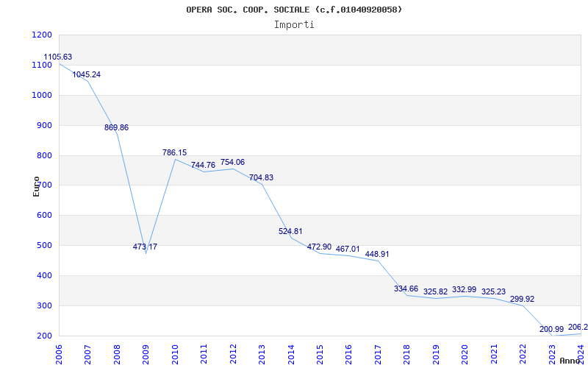Click the 2018 x-axis label

pyautogui.click(x=407, y=353)
